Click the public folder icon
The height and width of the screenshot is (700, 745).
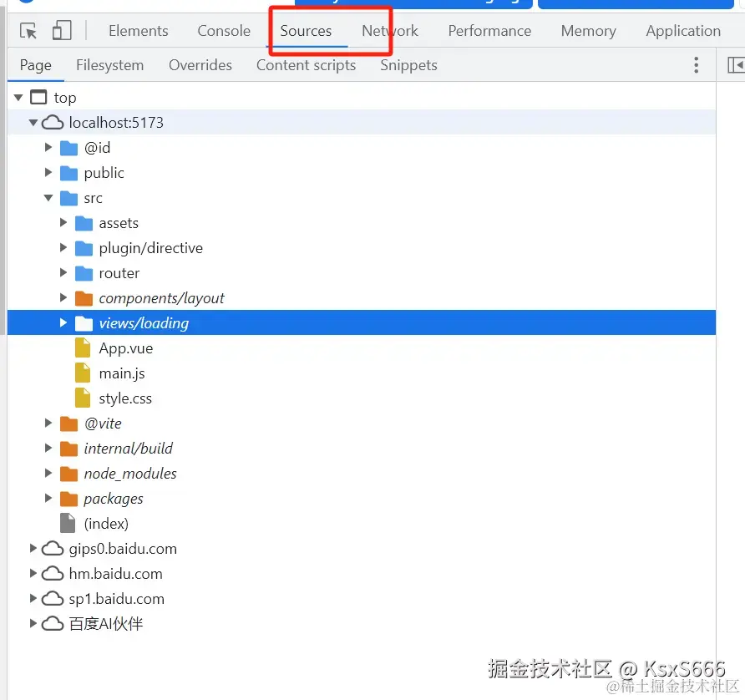coord(68,174)
